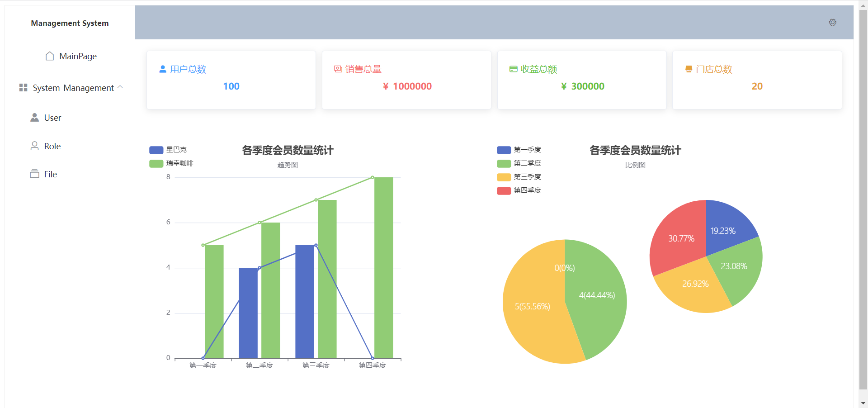Screen dimensions: 868x408
Task: Toggle 第二季度 in pie chart legend
Action: pyautogui.click(x=519, y=163)
